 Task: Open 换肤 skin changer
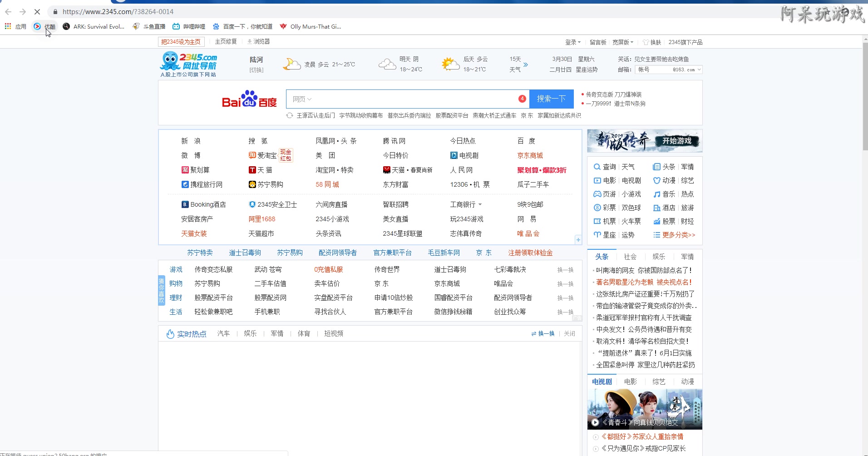coord(652,42)
